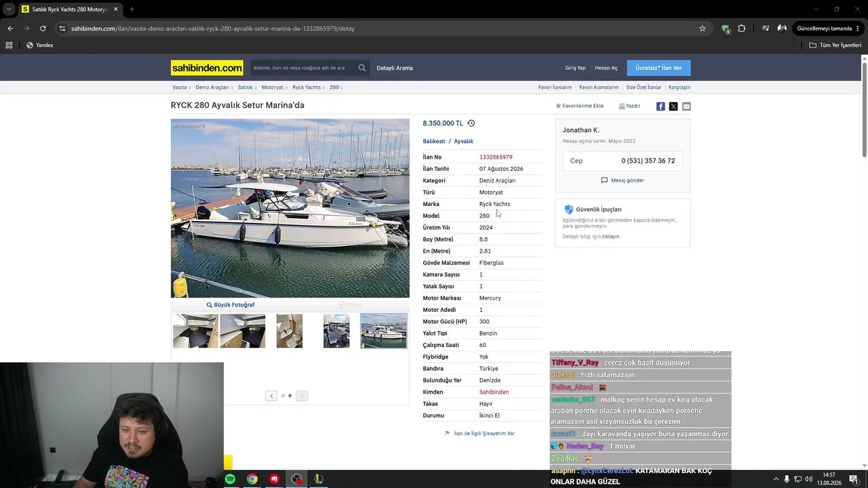Viewport: 868px width, 488px height.
Task: Open Detaylı Arama advanced search
Action: 395,68
